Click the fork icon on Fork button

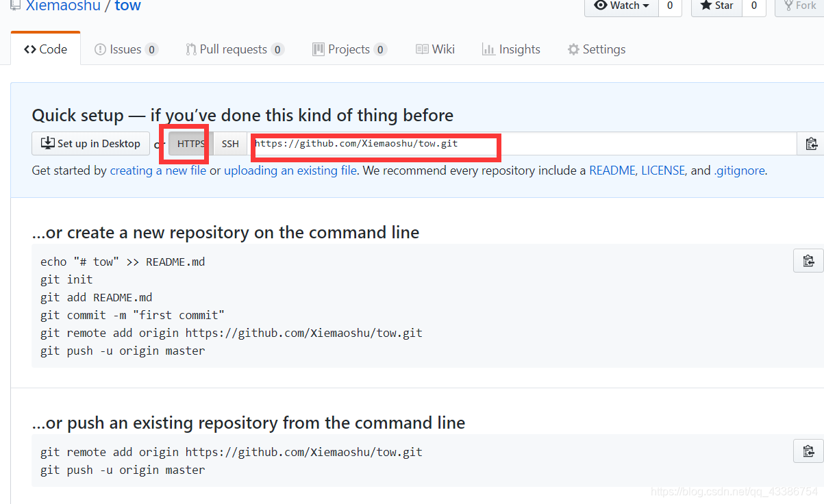click(788, 5)
